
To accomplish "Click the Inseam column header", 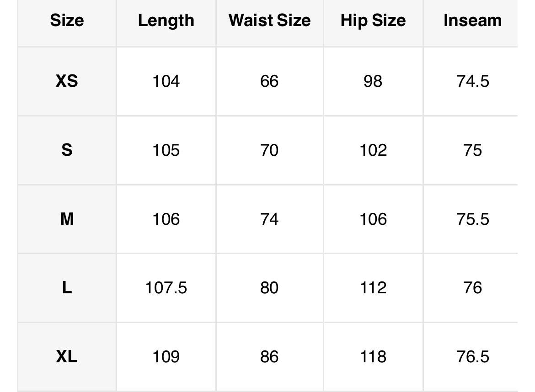I will point(472,21).
